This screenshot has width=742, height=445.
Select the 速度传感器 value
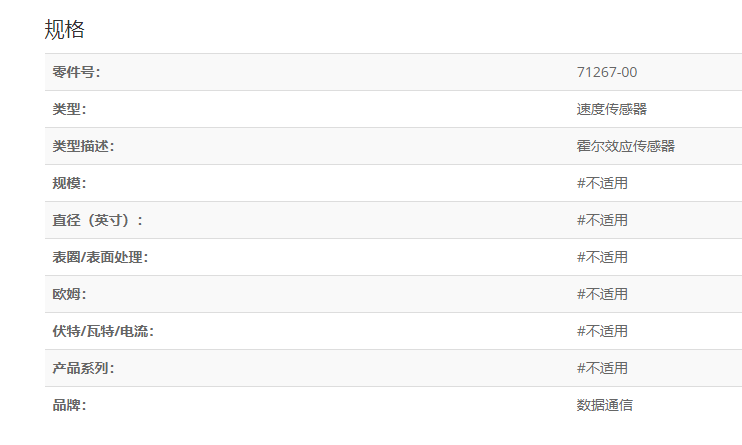(604, 109)
